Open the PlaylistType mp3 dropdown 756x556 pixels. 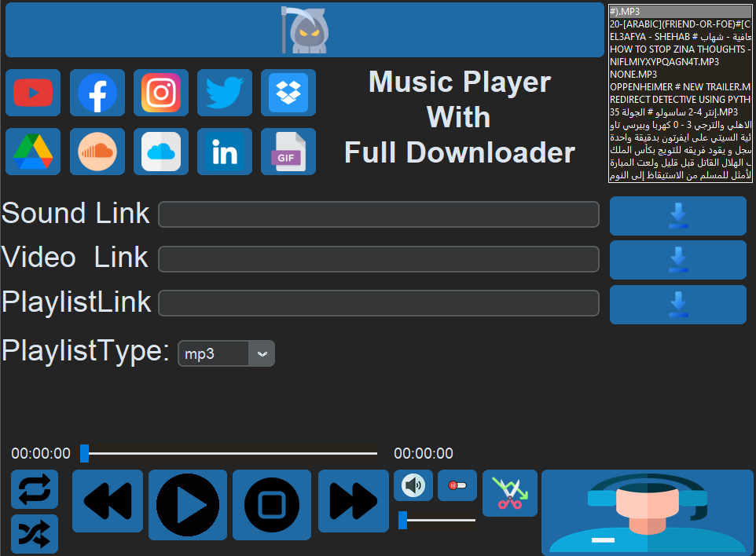[x=226, y=353]
